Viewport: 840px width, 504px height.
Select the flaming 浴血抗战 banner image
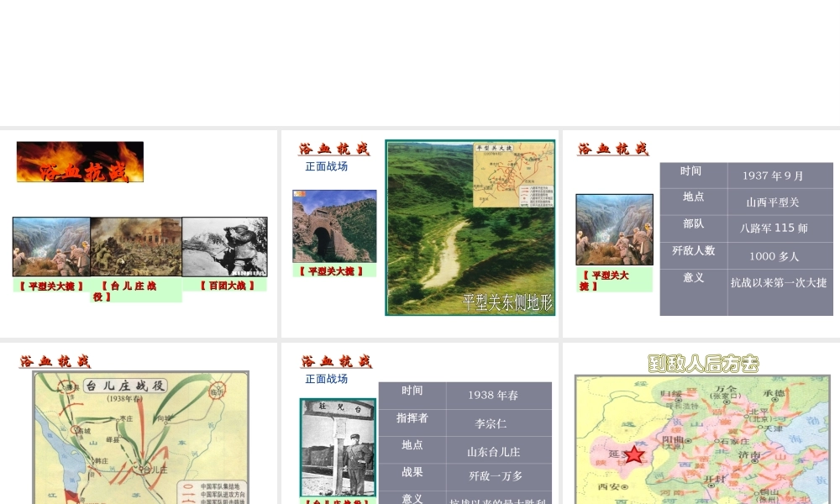point(81,162)
